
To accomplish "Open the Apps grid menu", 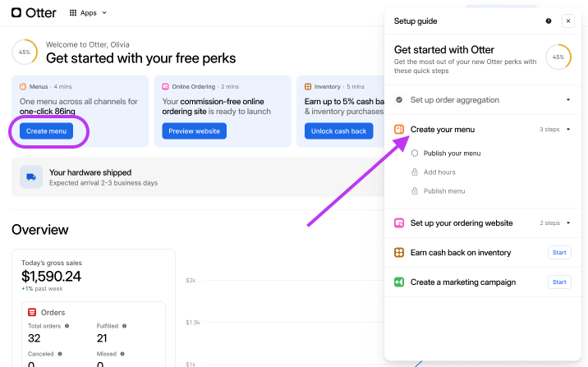I will point(88,13).
